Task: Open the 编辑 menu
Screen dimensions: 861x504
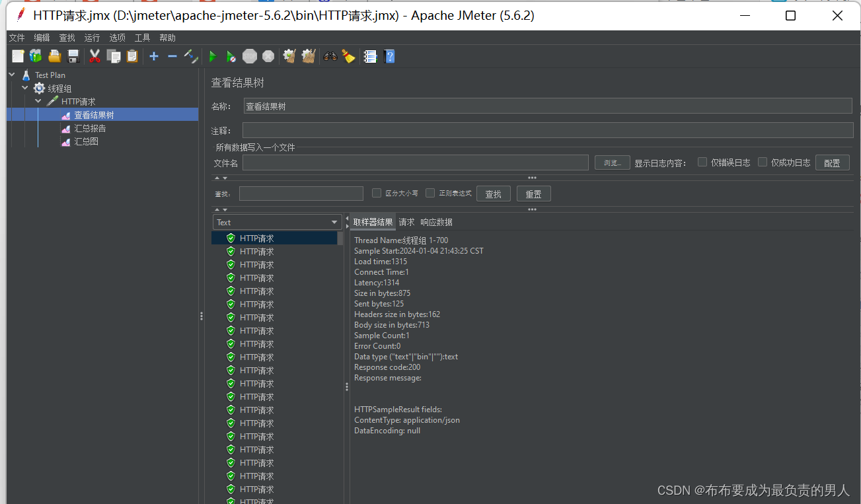Action: pyautogui.click(x=42, y=38)
